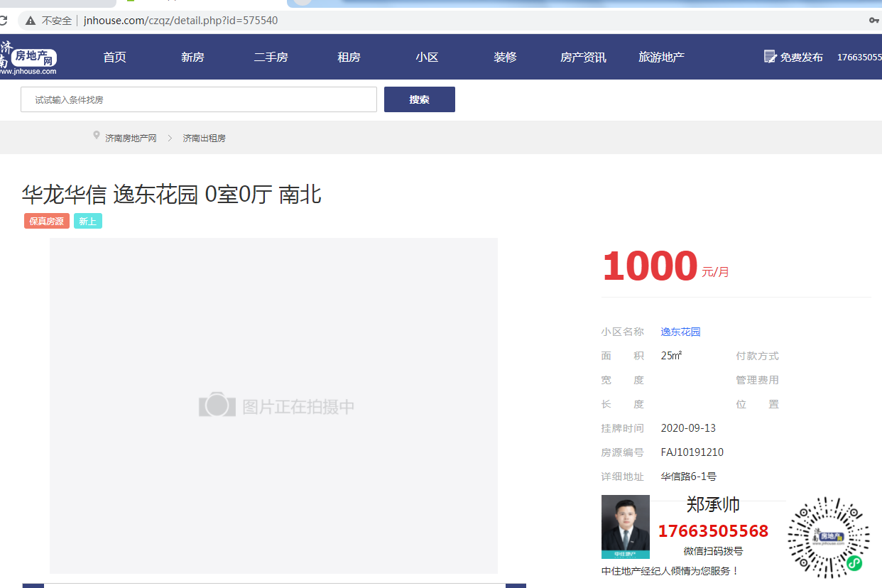Open the 租房 navigation item
The width and height of the screenshot is (882, 588).
click(349, 58)
